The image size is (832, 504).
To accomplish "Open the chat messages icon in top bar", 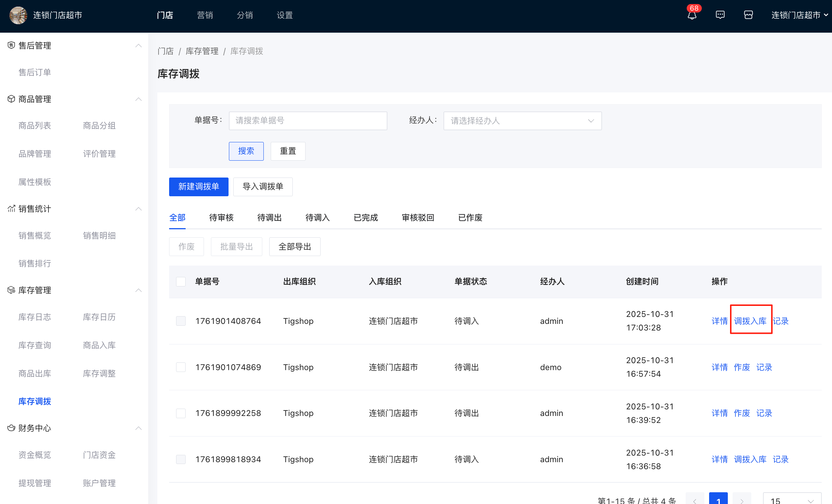I will pyautogui.click(x=720, y=15).
